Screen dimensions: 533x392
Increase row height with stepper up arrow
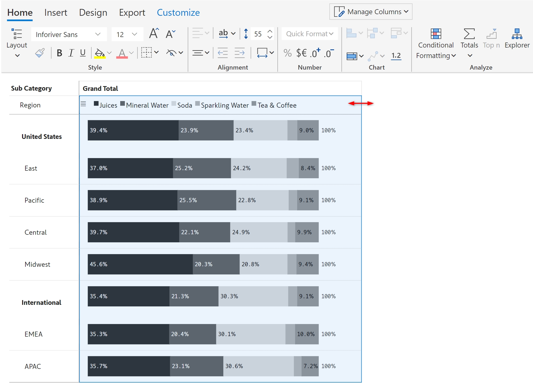(x=270, y=31)
